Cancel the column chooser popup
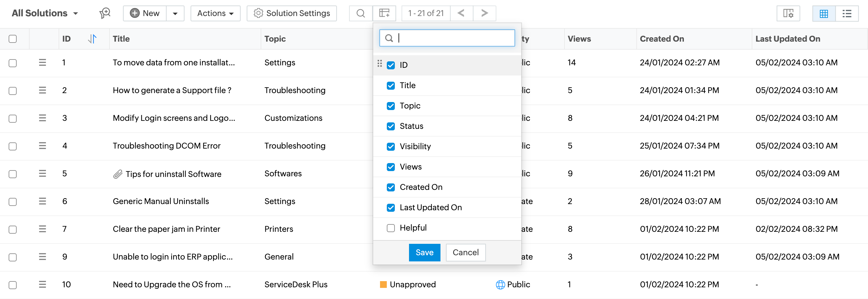The image size is (868, 299). (x=465, y=252)
